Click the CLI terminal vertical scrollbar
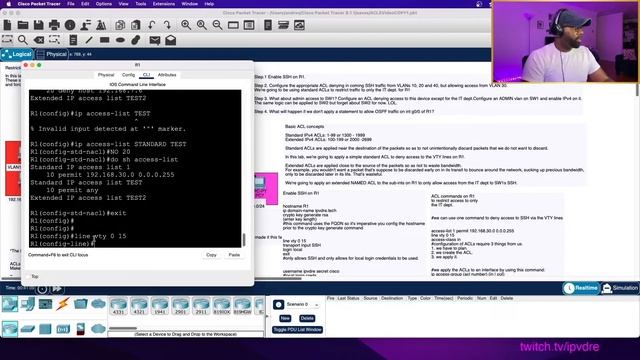 [244, 240]
